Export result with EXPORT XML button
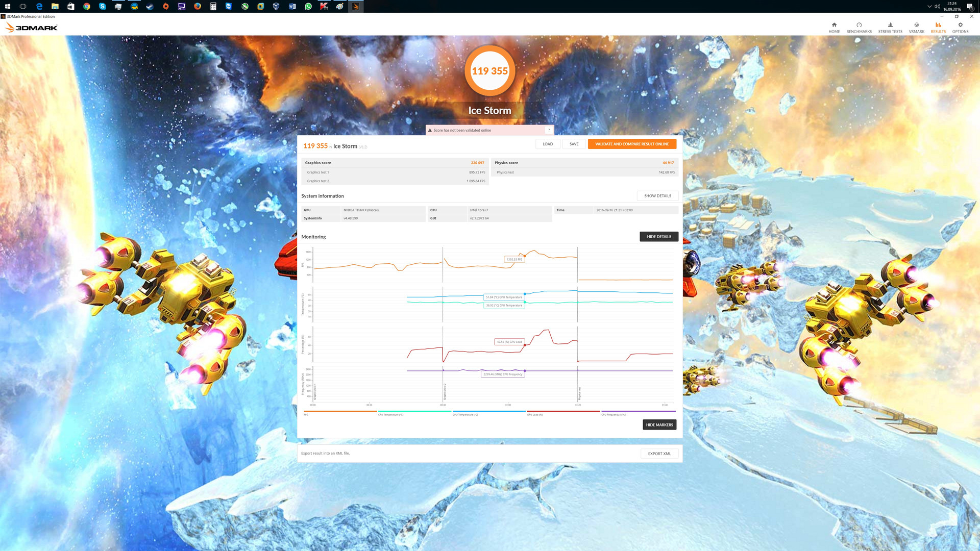Image resolution: width=980 pixels, height=551 pixels. 659,454
